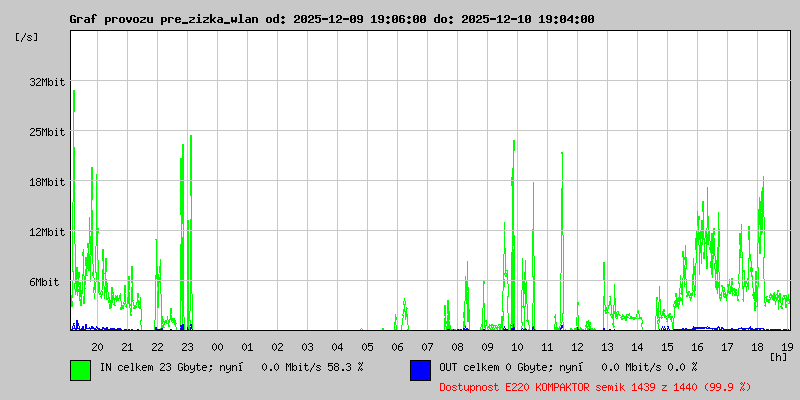Viewport: 800px width, 400px height.
Task: Click hour label 04 on time axis
Action: click(x=337, y=347)
